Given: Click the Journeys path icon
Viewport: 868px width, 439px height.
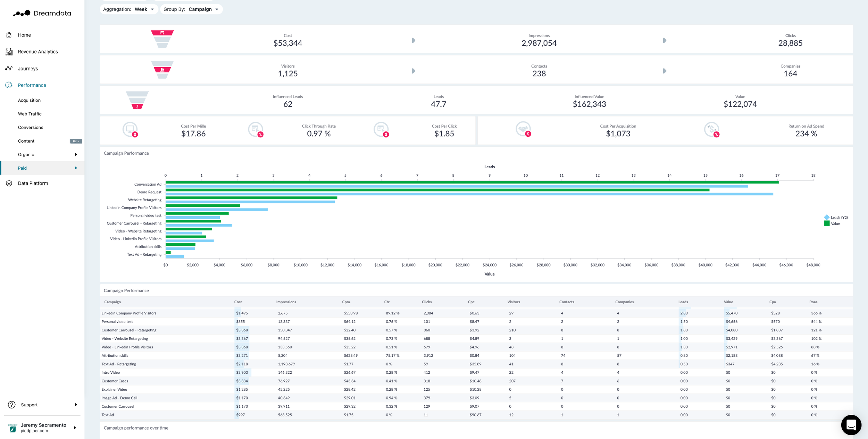Looking at the screenshot, I should (9, 68).
